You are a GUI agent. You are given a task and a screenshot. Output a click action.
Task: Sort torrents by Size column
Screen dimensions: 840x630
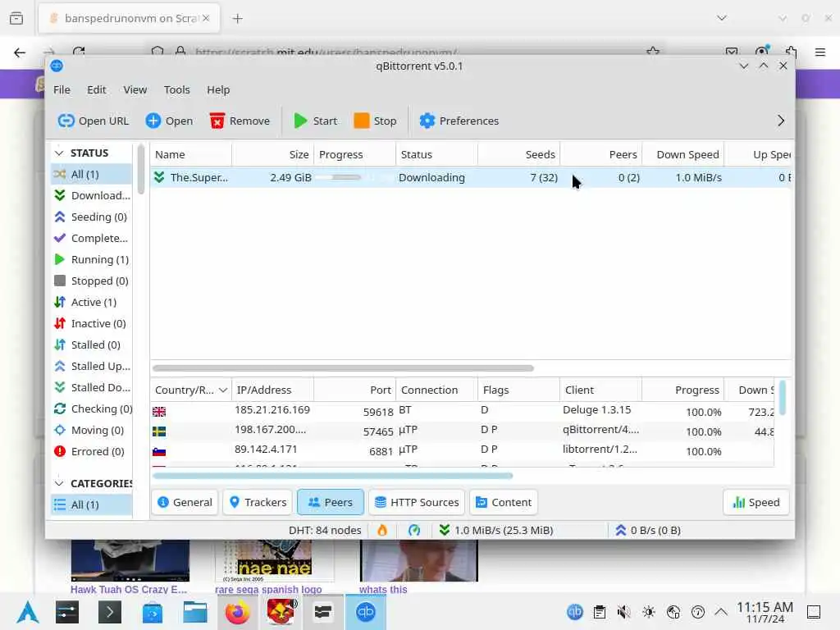click(272, 155)
